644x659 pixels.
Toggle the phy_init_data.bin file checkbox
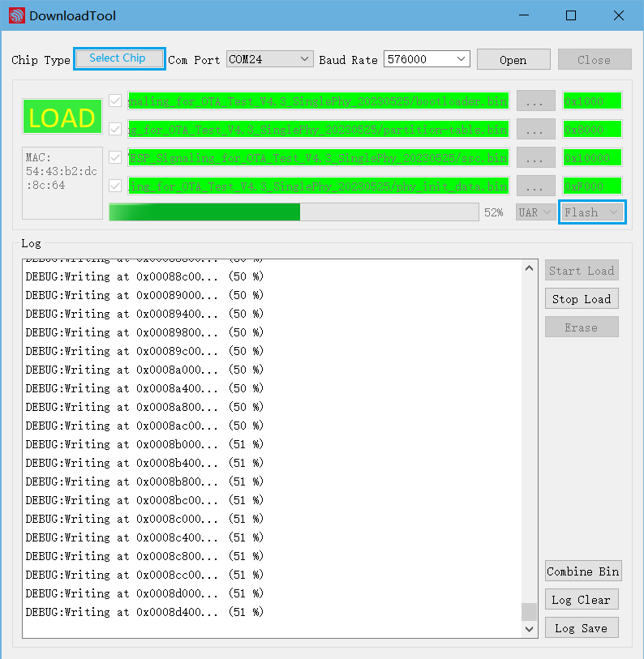pyautogui.click(x=115, y=186)
